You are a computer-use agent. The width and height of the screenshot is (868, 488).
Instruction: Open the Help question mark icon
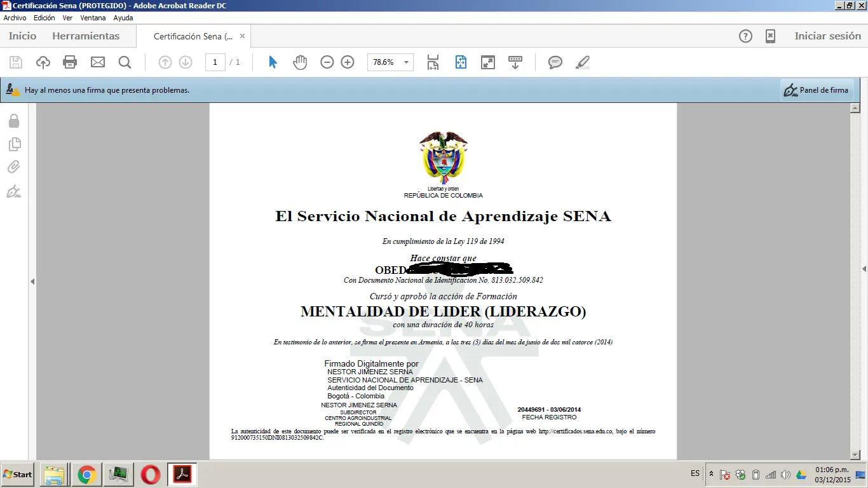click(x=746, y=36)
